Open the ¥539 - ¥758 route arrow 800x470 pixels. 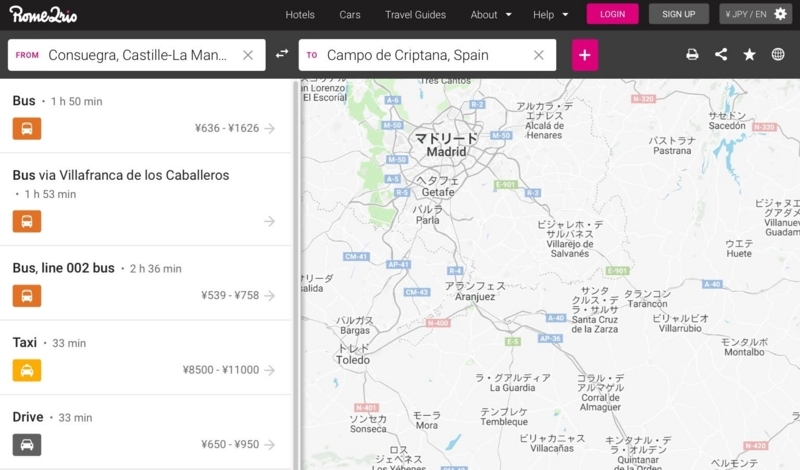pyautogui.click(x=270, y=296)
